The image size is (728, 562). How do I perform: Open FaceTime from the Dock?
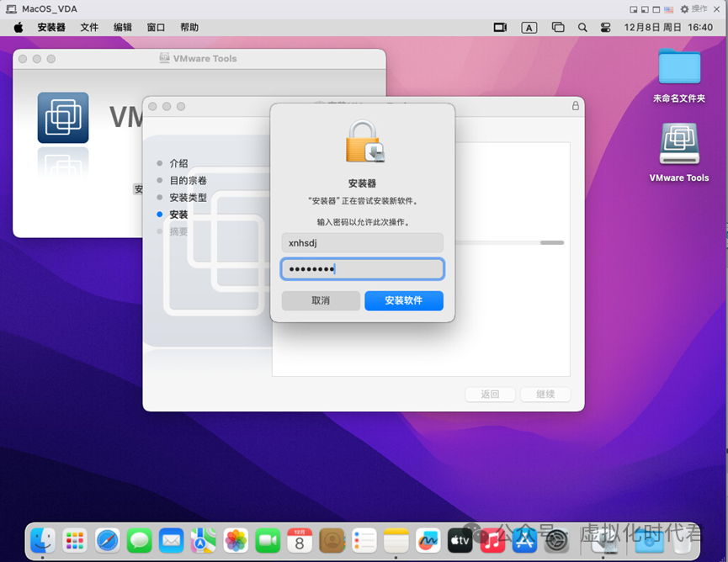[x=268, y=540]
